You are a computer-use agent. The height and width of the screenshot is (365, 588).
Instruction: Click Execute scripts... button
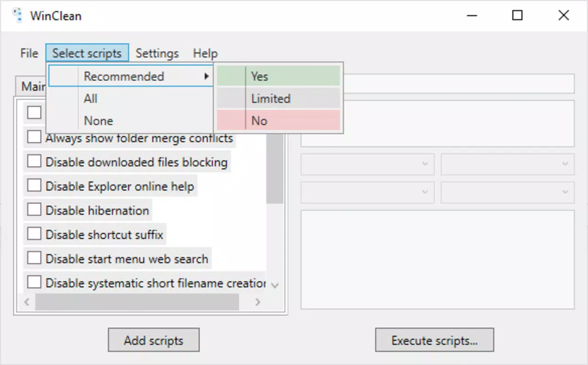click(x=435, y=340)
